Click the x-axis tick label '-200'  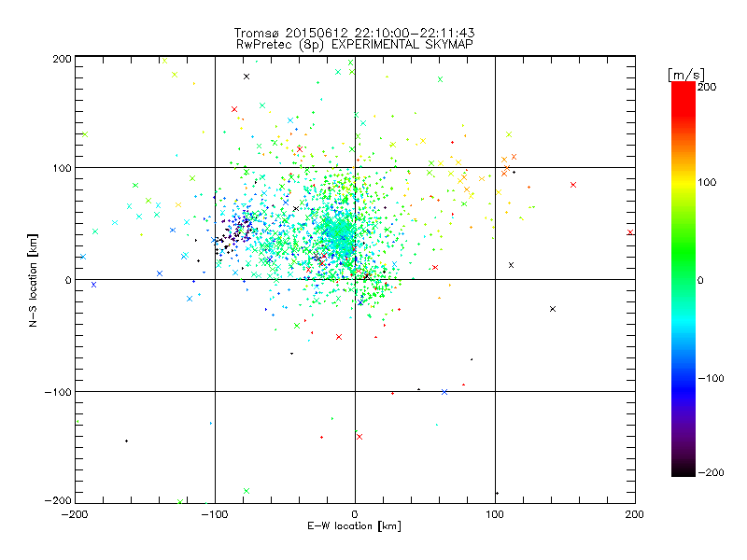tap(75, 514)
